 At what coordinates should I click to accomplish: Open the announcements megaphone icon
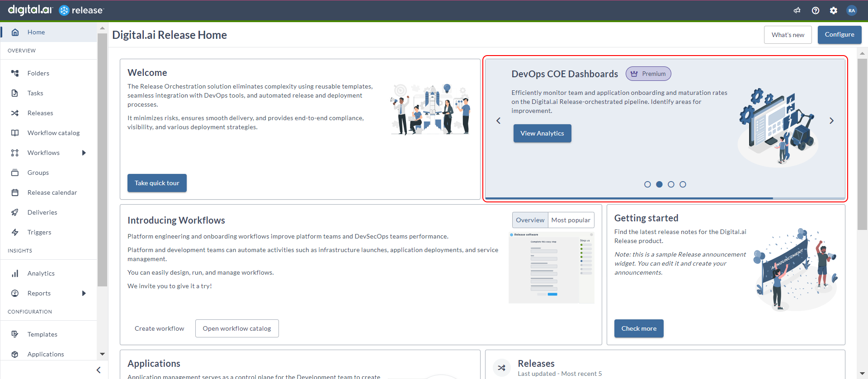click(x=797, y=10)
